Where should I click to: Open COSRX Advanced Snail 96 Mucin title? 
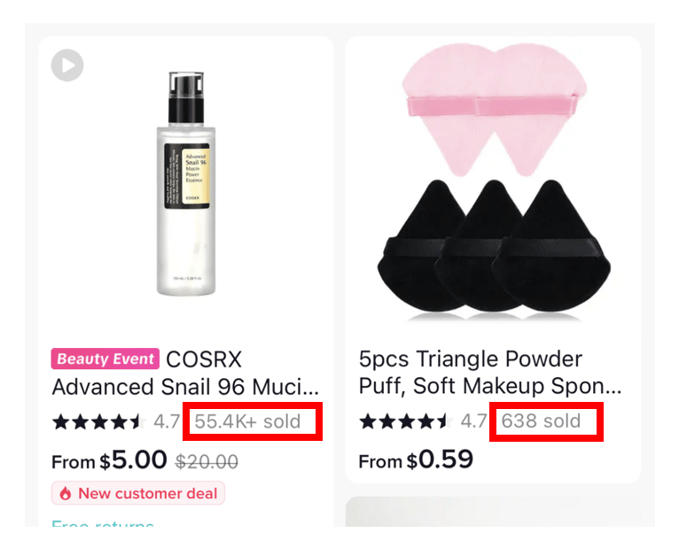[185, 373]
